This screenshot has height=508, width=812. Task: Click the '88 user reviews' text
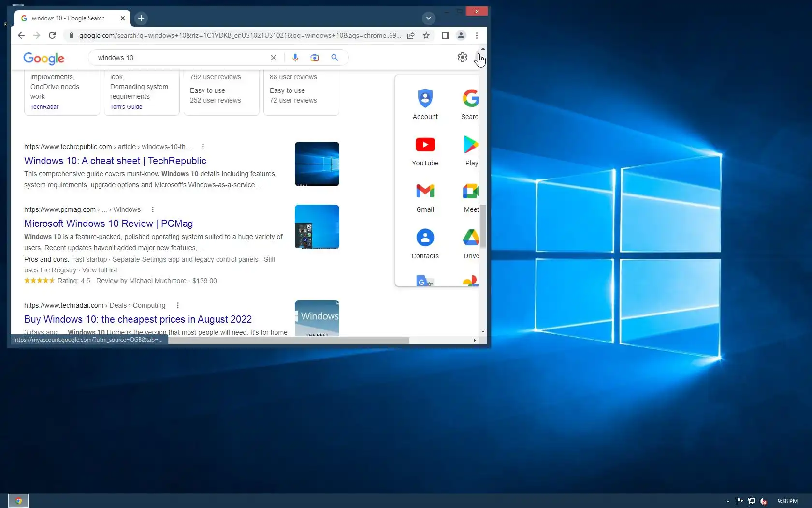[x=293, y=77]
